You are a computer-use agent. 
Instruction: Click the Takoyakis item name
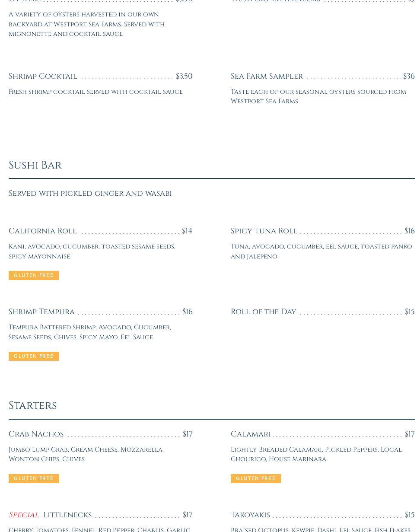250,515
